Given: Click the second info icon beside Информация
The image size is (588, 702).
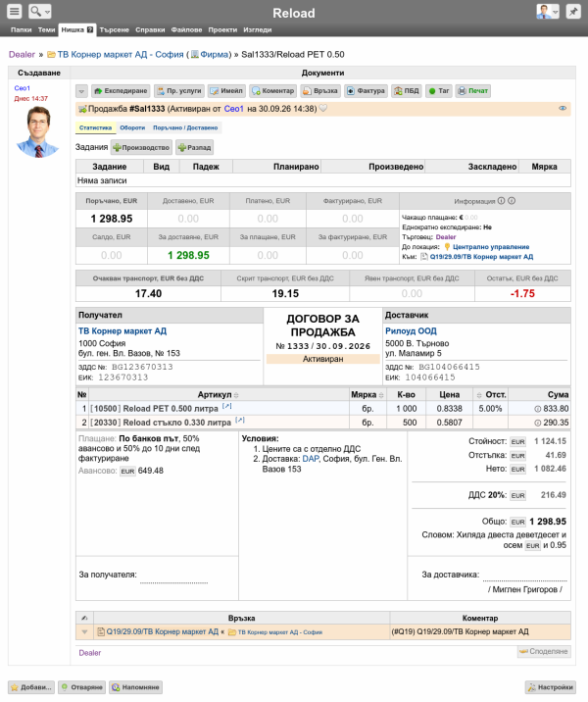Looking at the screenshot, I should tap(512, 201).
